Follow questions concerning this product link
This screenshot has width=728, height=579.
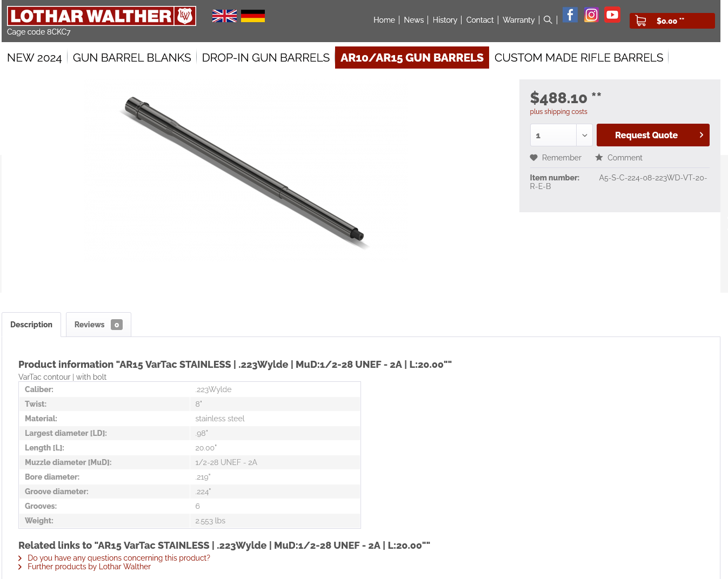[119, 558]
